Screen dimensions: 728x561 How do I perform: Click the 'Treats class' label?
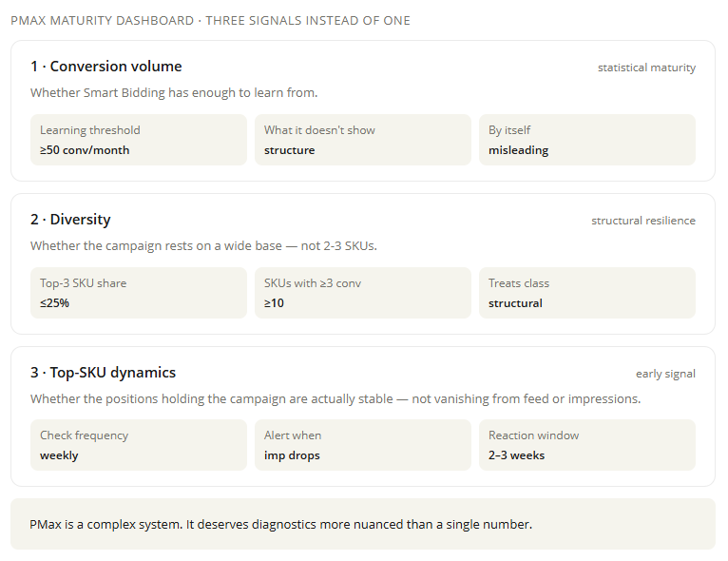coord(519,283)
